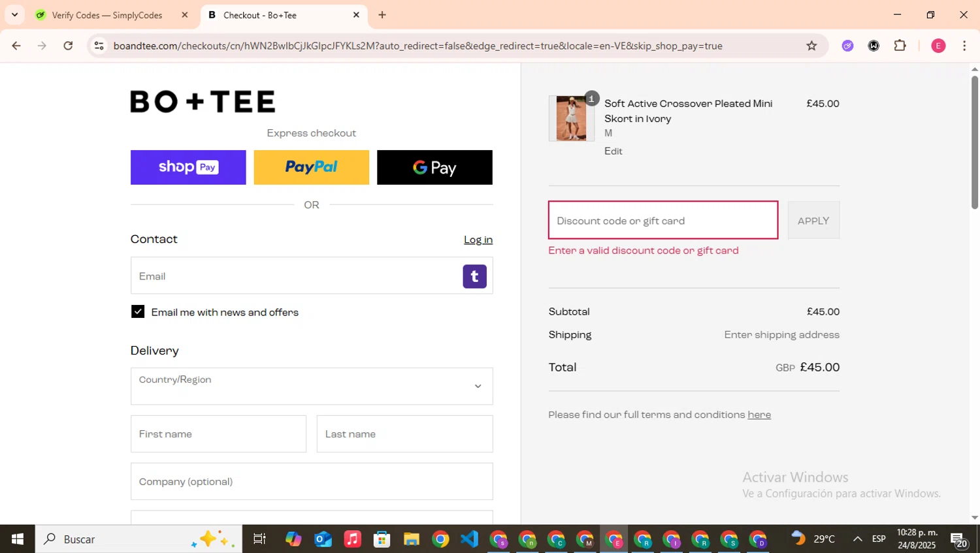Click the Discount code or gift card field
Viewport: 980px width, 553px height.
pos(663,220)
